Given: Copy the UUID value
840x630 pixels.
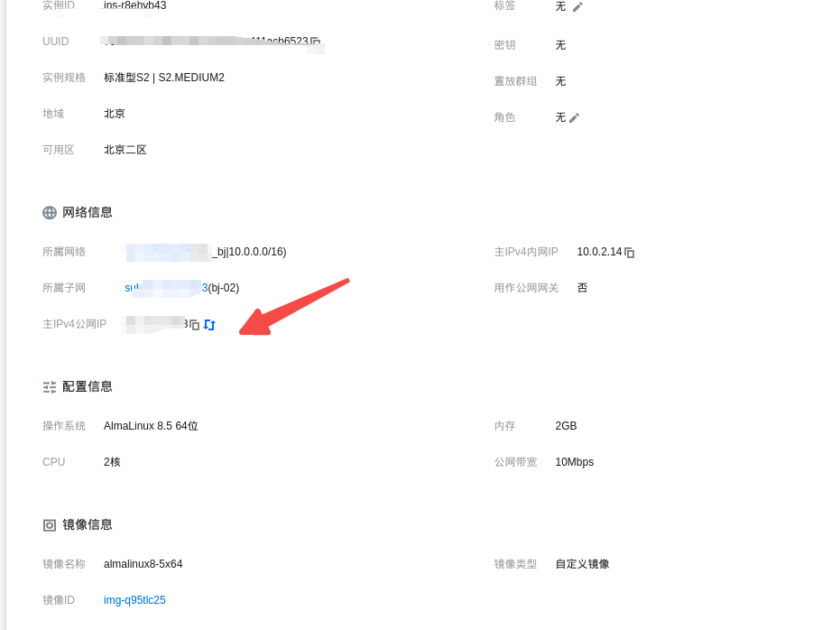Looking at the screenshot, I should tap(316, 42).
